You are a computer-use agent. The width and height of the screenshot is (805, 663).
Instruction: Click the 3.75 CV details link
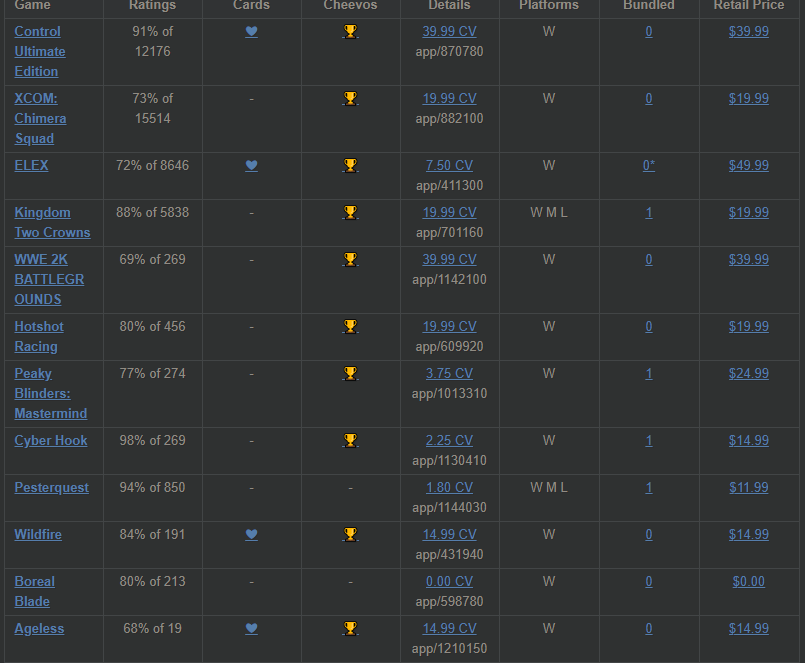pos(449,373)
